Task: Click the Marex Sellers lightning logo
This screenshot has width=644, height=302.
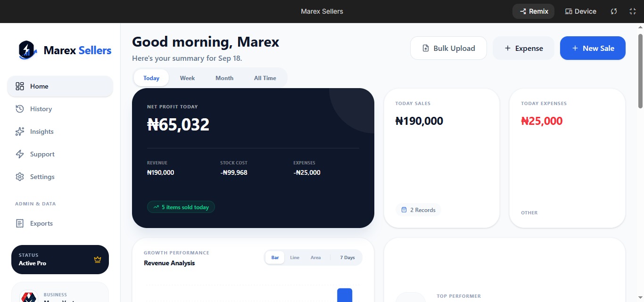Action: pyautogui.click(x=28, y=50)
